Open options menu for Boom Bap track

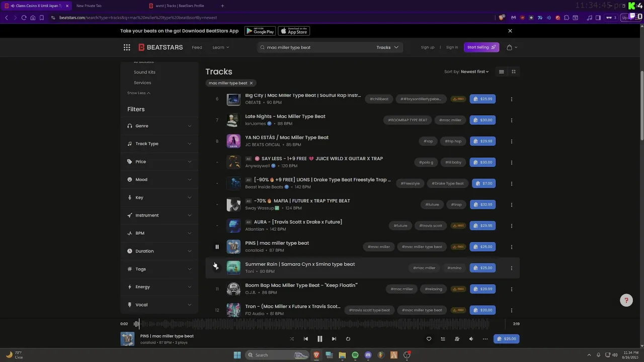[512, 289]
